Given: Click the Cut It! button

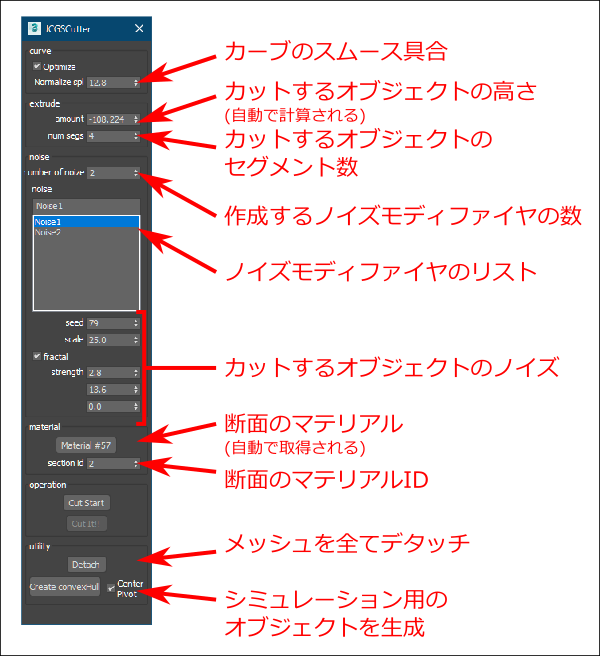Looking at the screenshot, I should (87, 523).
